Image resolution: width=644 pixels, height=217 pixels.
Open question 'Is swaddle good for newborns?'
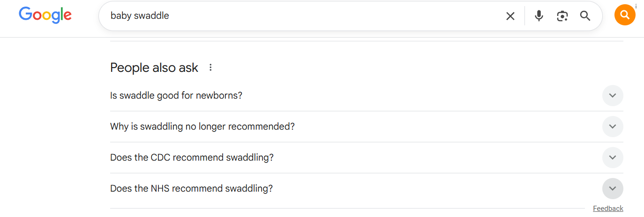176,96
